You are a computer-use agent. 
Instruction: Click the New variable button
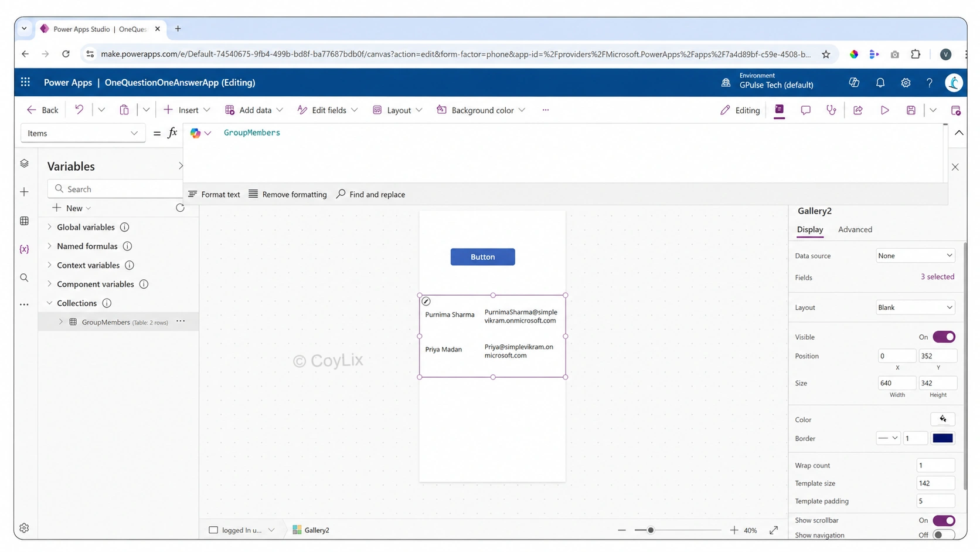pos(72,208)
